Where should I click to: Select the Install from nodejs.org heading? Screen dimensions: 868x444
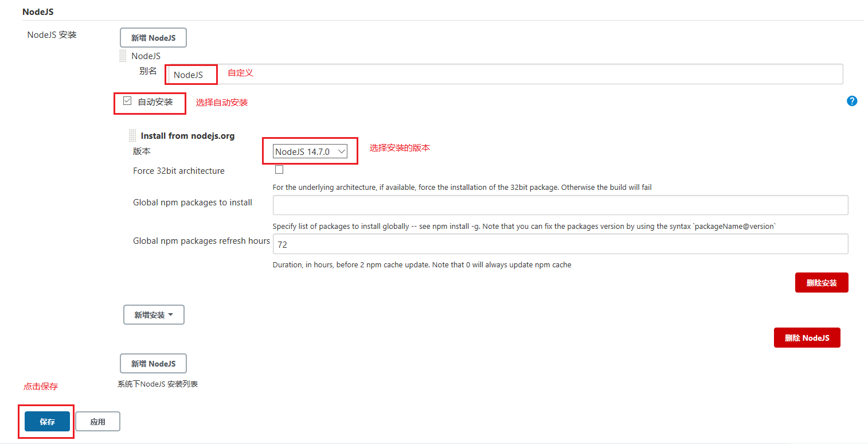click(187, 136)
